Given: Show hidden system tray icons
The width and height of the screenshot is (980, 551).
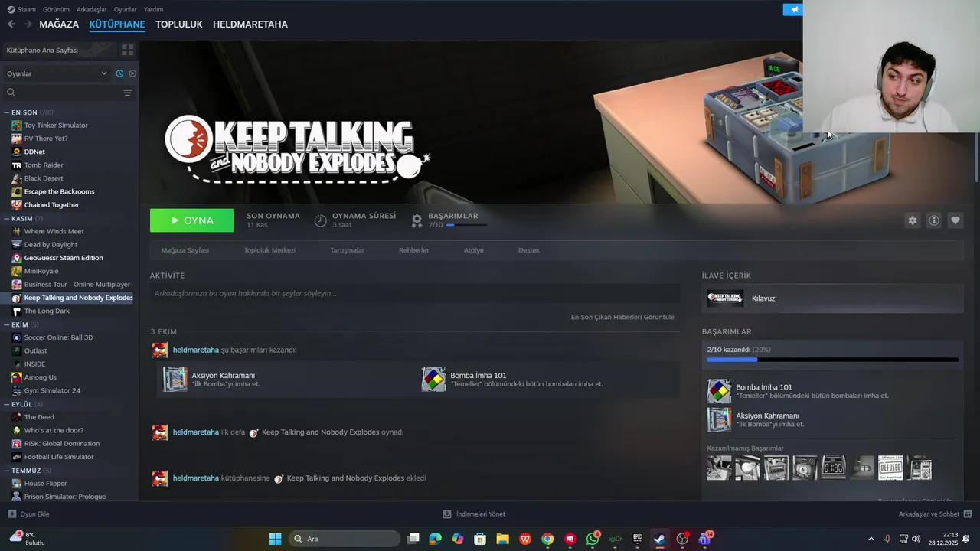Looking at the screenshot, I should [x=871, y=539].
